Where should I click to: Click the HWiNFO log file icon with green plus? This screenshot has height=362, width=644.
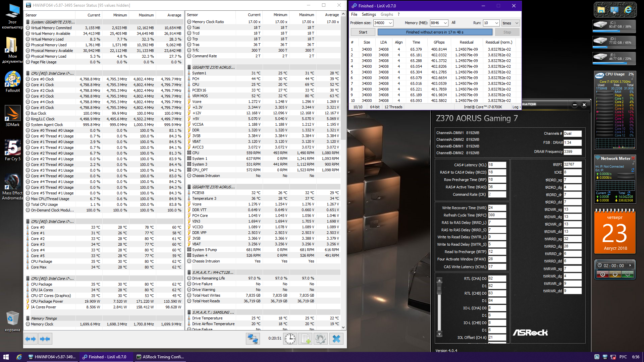click(x=306, y=339)
